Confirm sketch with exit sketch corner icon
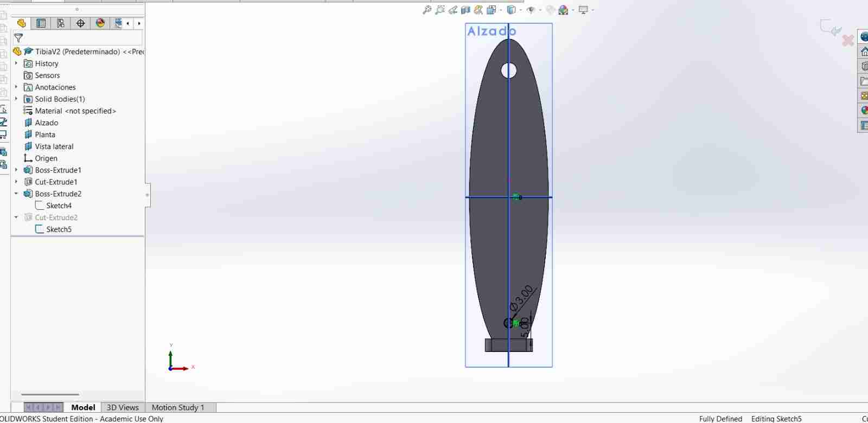868x423 pixels. [831, 28]
